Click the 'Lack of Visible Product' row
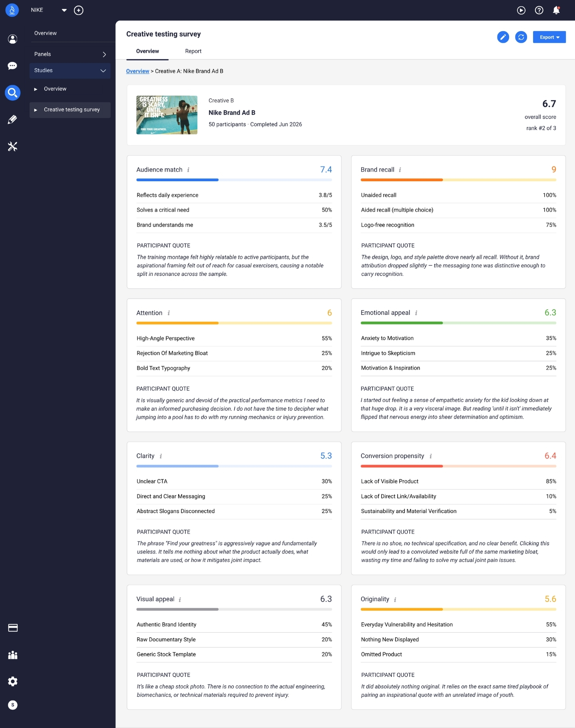 point(458,481)
